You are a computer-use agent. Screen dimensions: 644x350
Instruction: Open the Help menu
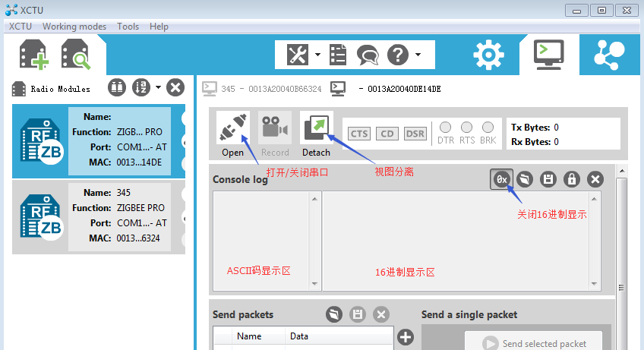(x=159, y=27)
